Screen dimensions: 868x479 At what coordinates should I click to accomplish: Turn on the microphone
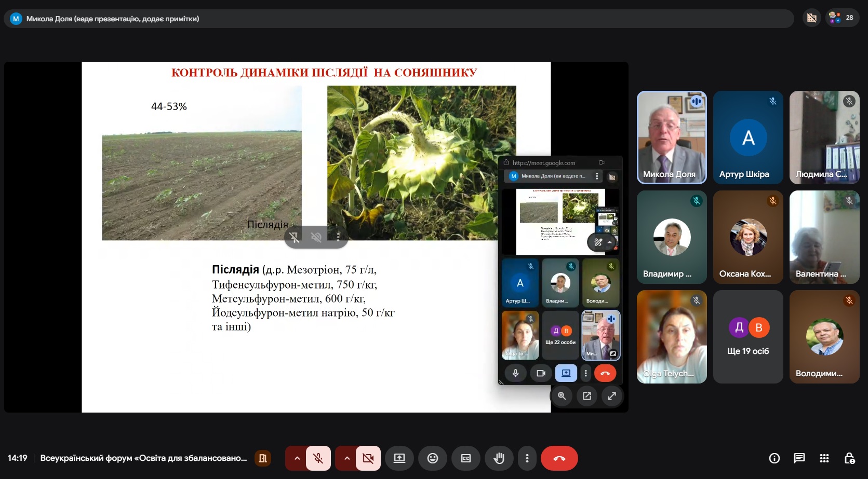click(318, 458)
